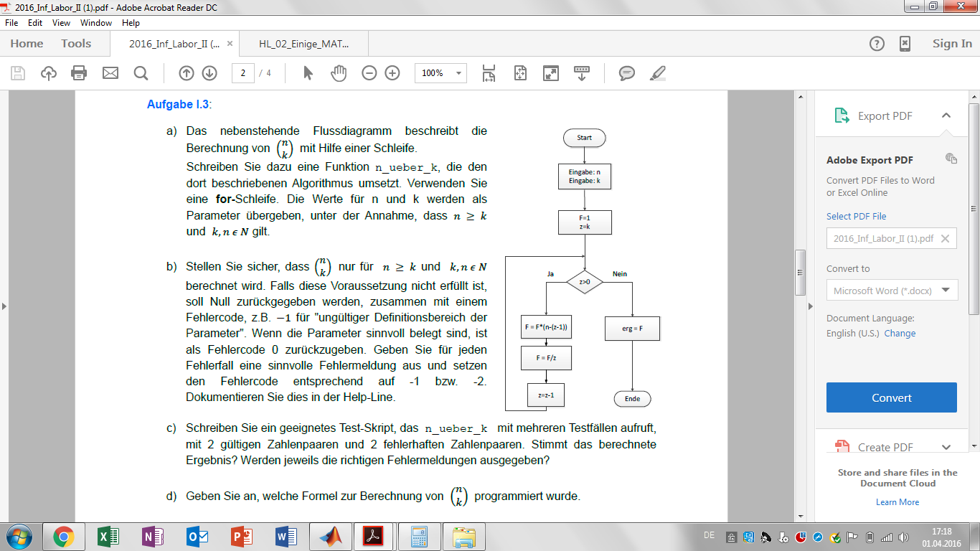Click the Print file icon
Image resolution: width=980 pixels, height=551 pixels.
tap(79, 73)
